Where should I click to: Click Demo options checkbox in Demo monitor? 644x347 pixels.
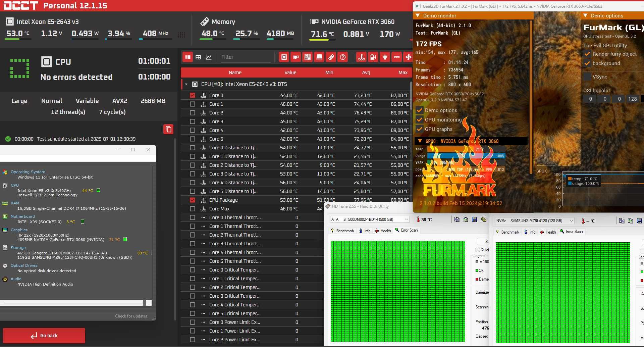[x=419, y=110]
